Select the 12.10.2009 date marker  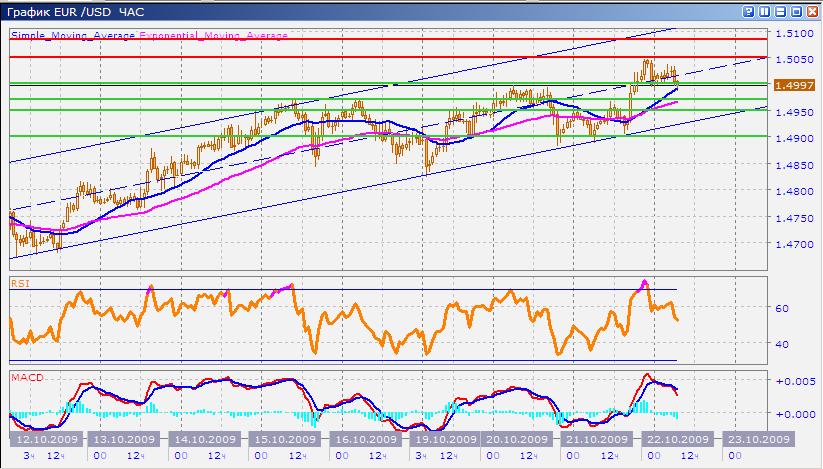coord(47,439)
